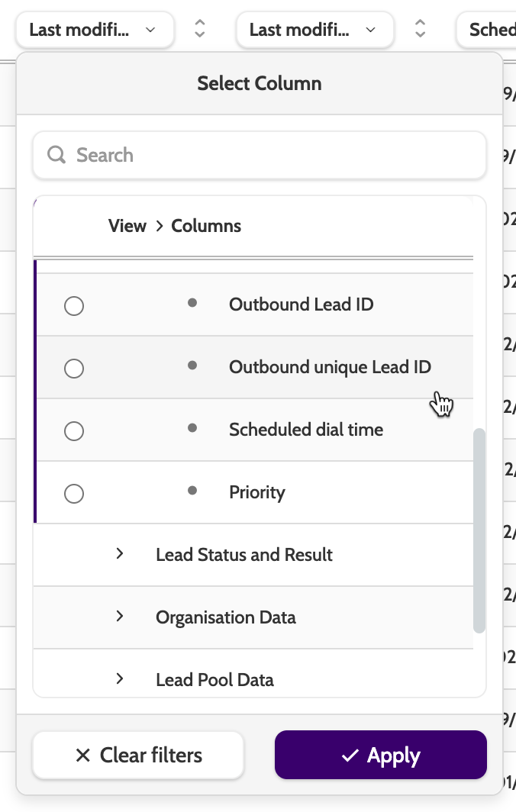This screenshot has width=516, height=812.
Task: Expand the Lead Status and Result group
Action: 120,554
